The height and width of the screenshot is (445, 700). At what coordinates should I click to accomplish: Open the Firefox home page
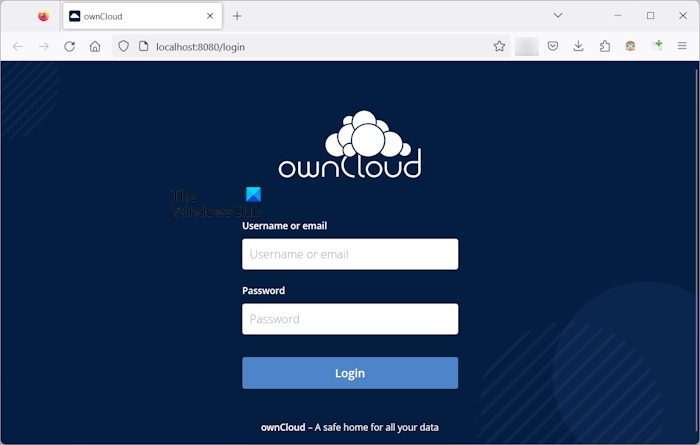click(x=95, y=46)
